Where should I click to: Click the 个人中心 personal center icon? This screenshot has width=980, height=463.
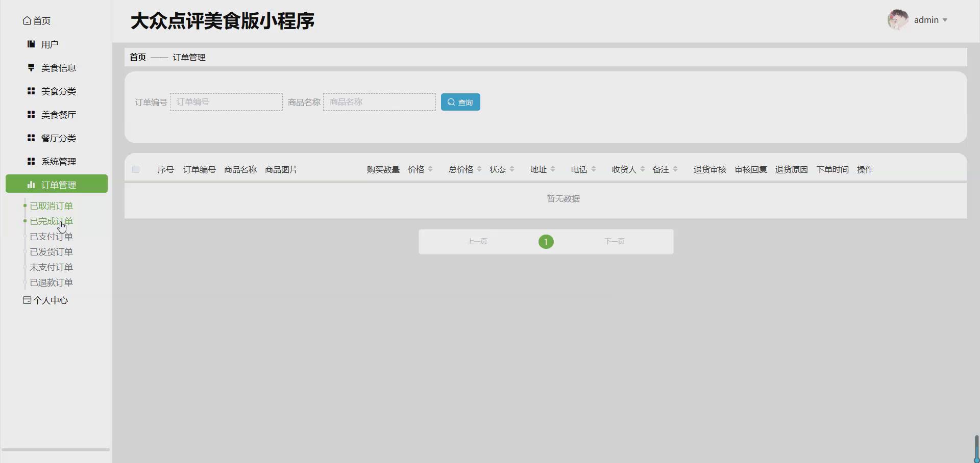point(26,300)
